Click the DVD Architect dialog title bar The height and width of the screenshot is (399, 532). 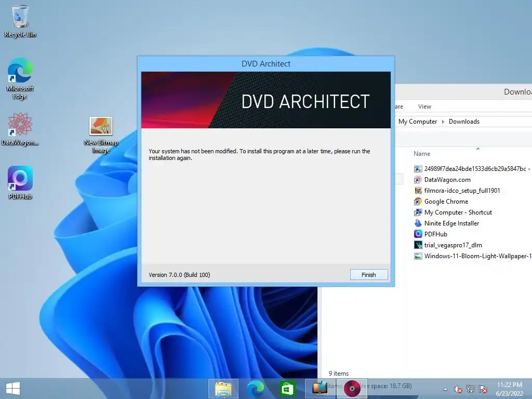coord(266,64)
